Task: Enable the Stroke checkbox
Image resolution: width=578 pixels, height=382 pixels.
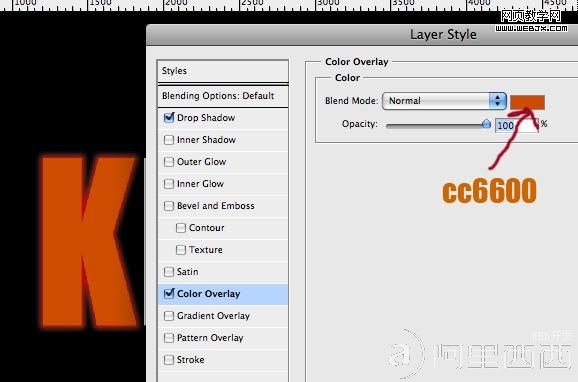Action: coord(169,360)
